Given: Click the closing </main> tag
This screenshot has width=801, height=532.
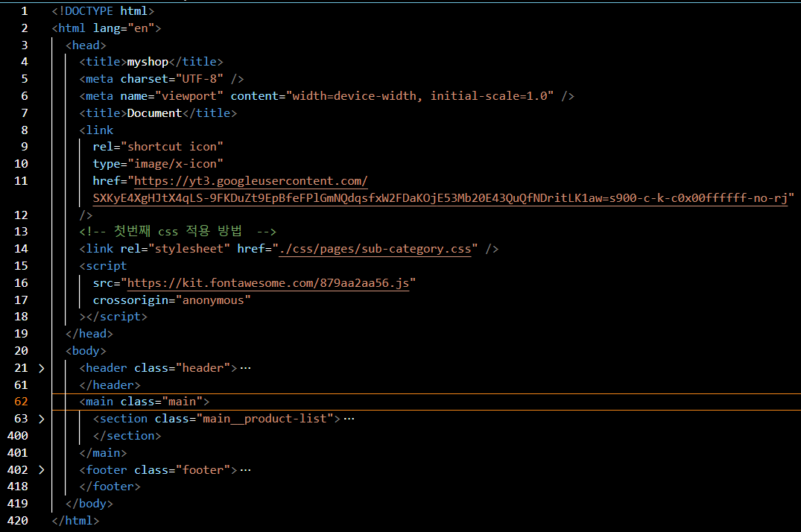Looking at the screenshot, I should [x=103, y=453].
